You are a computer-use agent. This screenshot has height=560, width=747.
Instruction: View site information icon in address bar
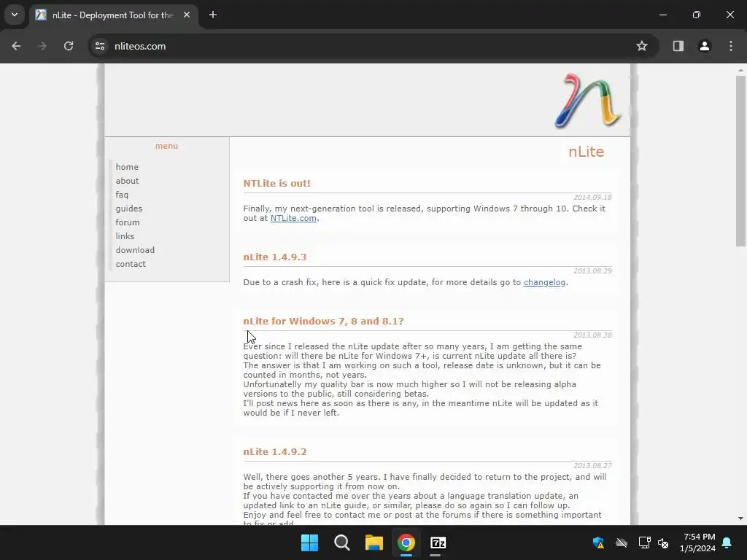coord(100,46)
